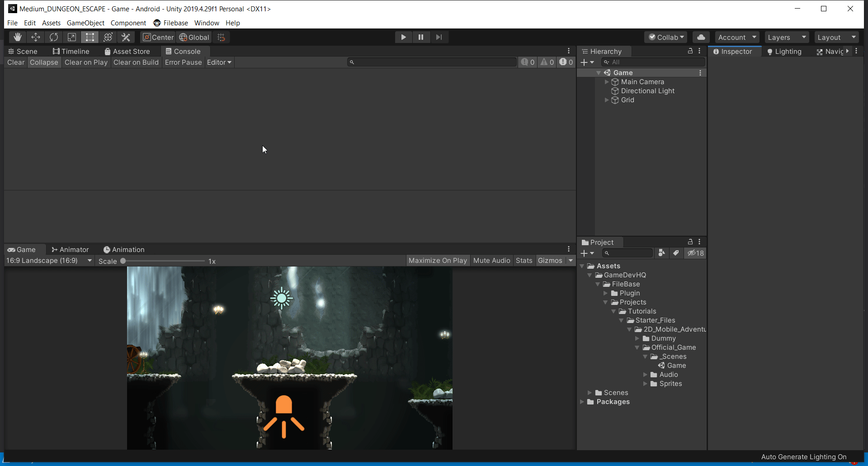
Task: Enable Error Pause in Console
Action: tap(183, 62)
